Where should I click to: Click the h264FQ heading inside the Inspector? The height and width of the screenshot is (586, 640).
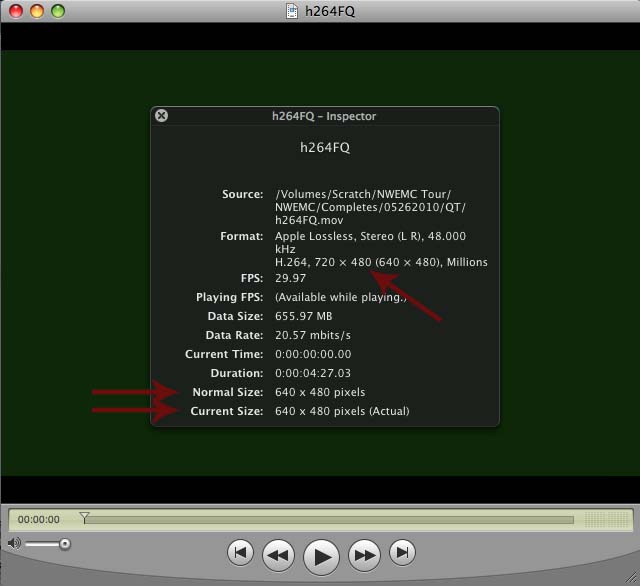tap(325, 147)
